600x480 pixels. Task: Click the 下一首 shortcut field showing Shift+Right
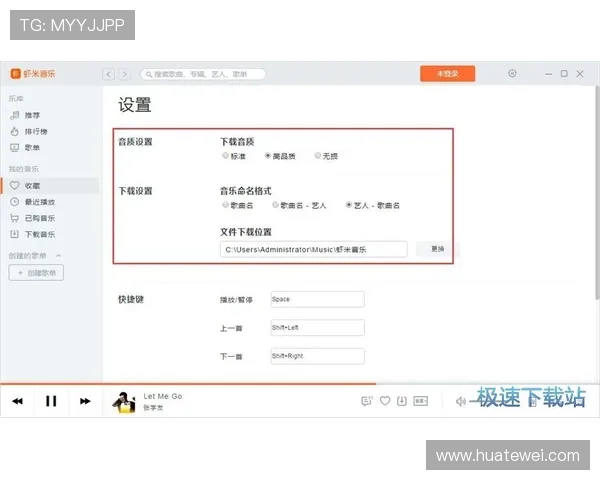318,356
